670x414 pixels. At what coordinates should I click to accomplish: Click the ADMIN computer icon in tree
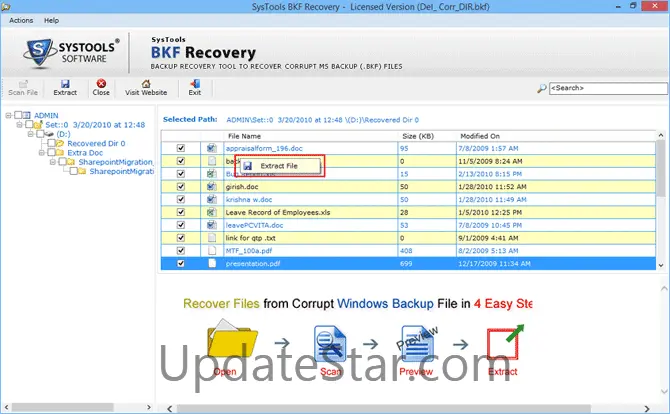[x=27, y=115]
